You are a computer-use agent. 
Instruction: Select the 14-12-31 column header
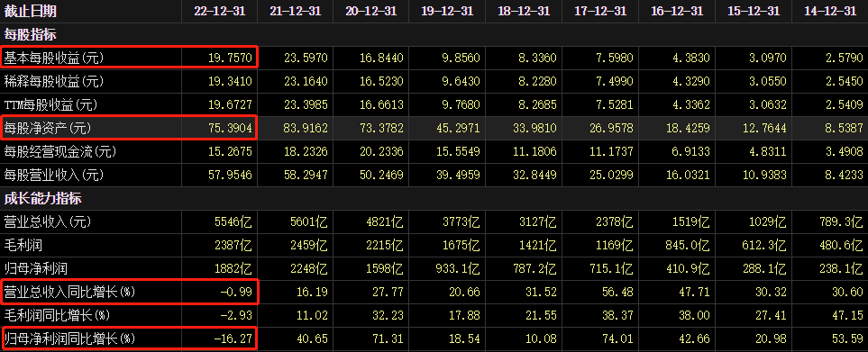pyautogui.click(x=830, y=11)
